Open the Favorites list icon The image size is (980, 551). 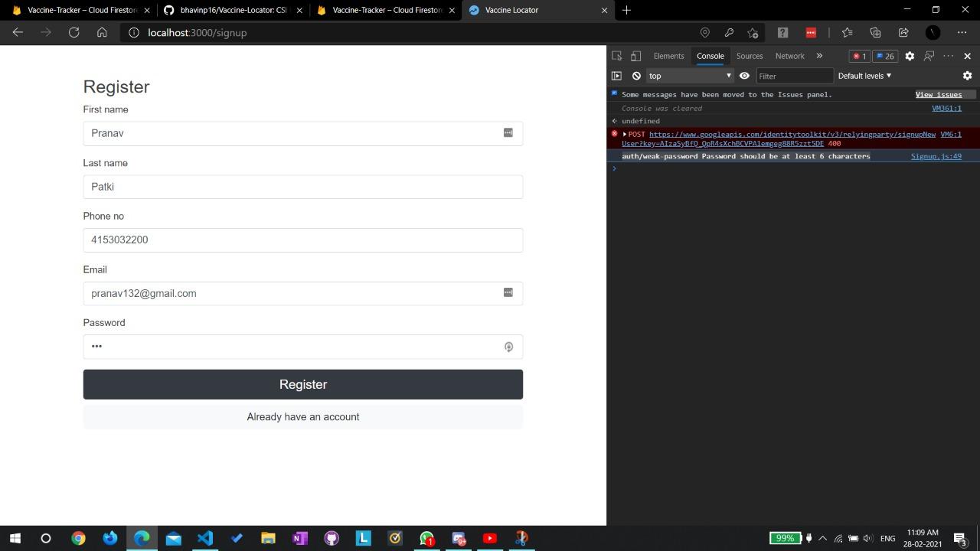click(x=847, y=32)
